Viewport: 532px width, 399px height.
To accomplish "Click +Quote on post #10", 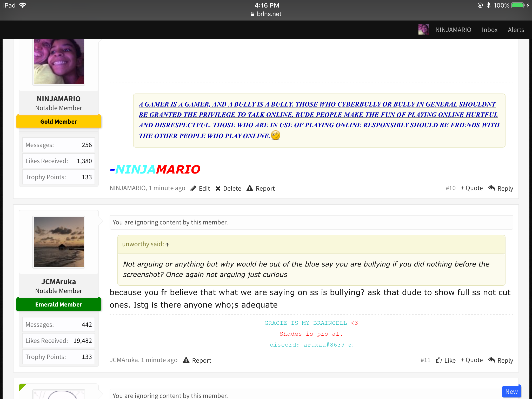I will (472, 188).
